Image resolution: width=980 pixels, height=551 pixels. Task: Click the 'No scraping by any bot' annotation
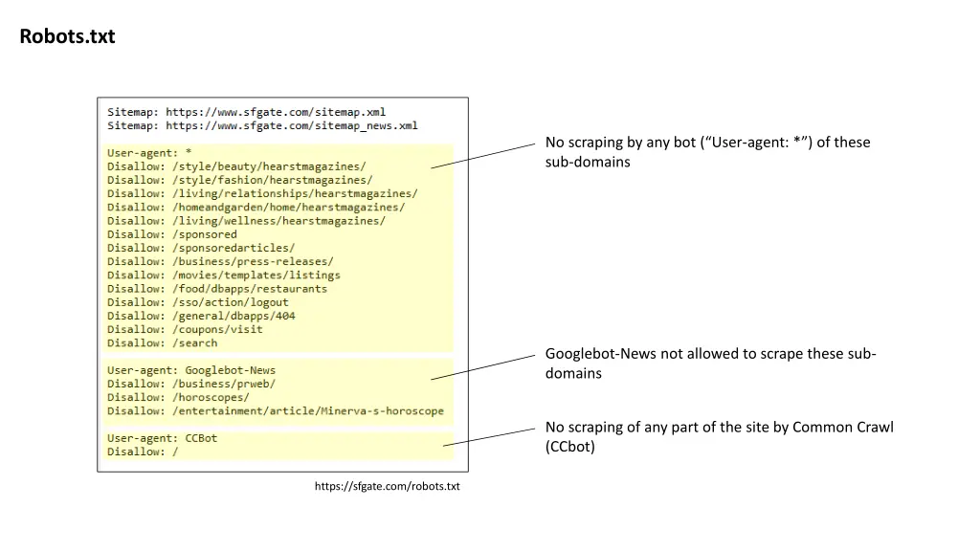click(707, 152)
